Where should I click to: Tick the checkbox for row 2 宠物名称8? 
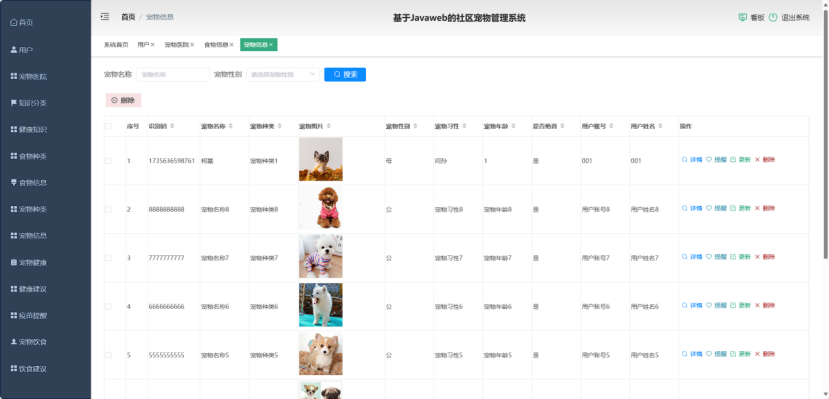108,209
